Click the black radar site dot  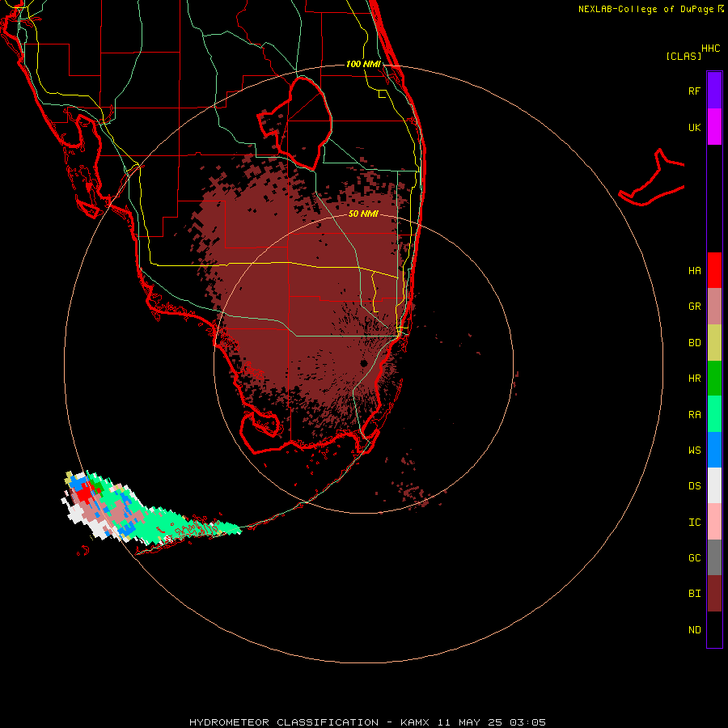tap(363, 363)
